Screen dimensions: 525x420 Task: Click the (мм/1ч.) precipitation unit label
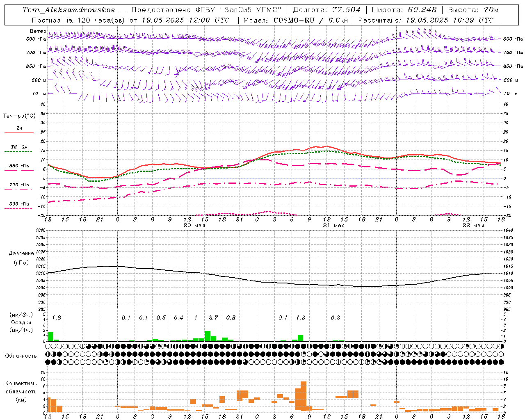21,330
